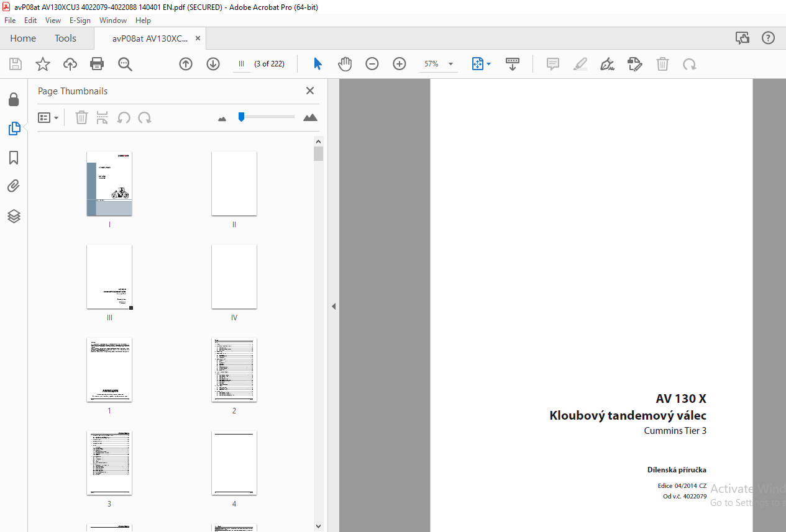
Task: Rotate pages counterclockwise in thumbnails panel
Action: pyautogui.click(x=124, y=117)
